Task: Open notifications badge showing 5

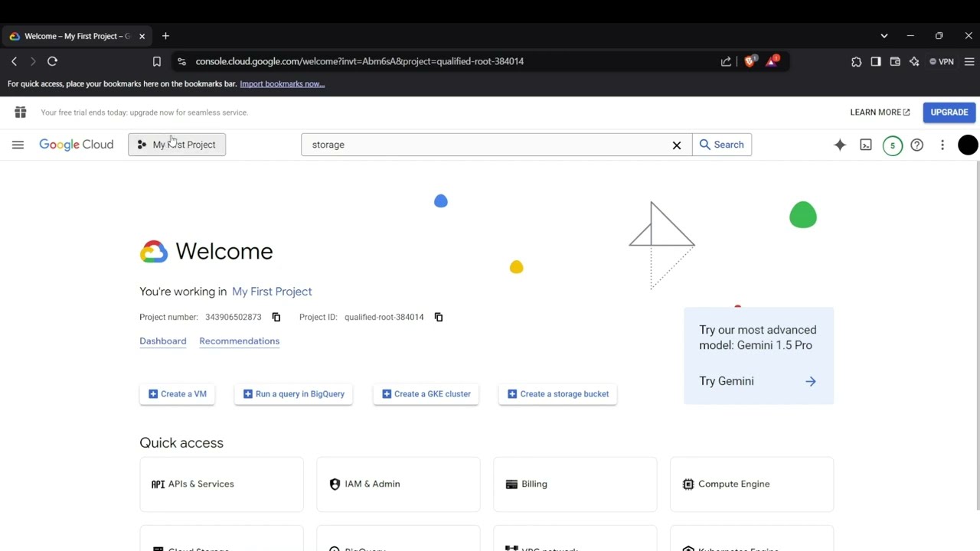Action: (x=892, y=145)
